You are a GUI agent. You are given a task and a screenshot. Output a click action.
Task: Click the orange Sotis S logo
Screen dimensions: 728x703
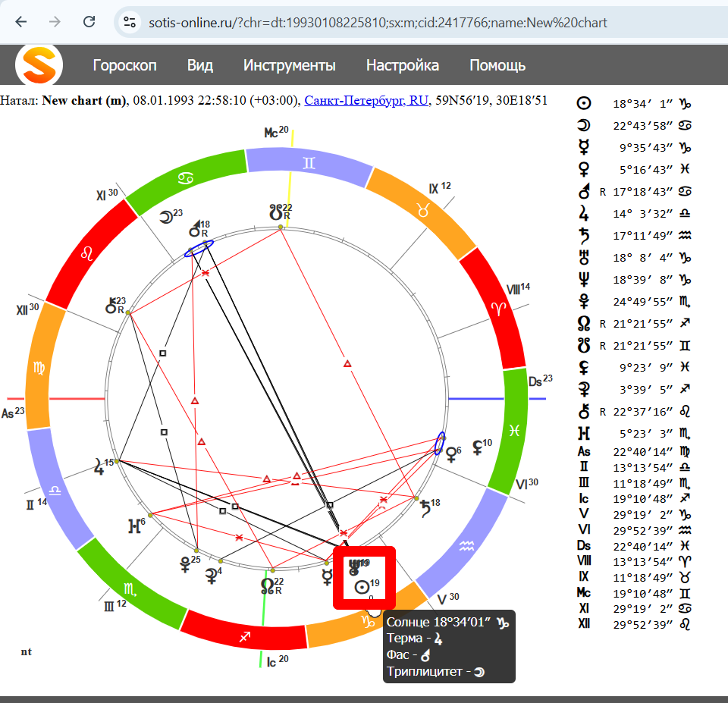39,65
